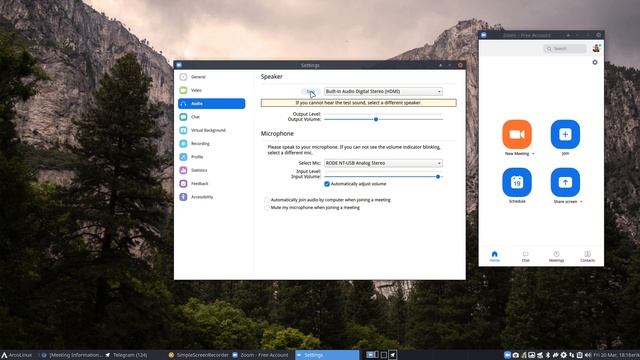
Task: Open the Schedule meeting icon
Action: point(517,182)
